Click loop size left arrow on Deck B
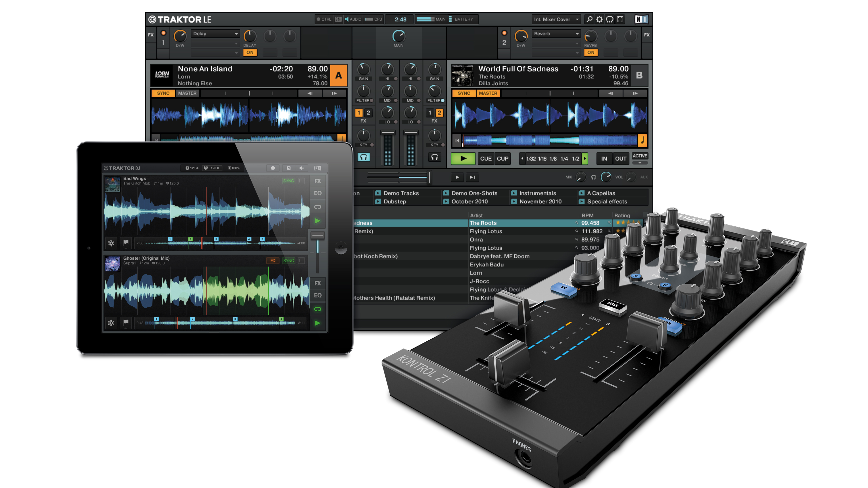Viewport: 868px width, 488px height. tap(522, 159)
